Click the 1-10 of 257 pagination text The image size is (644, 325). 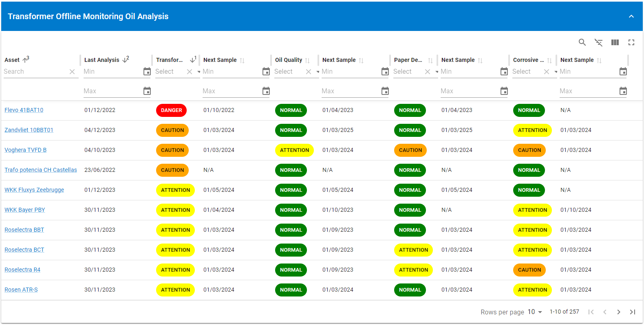coord(564,312)
